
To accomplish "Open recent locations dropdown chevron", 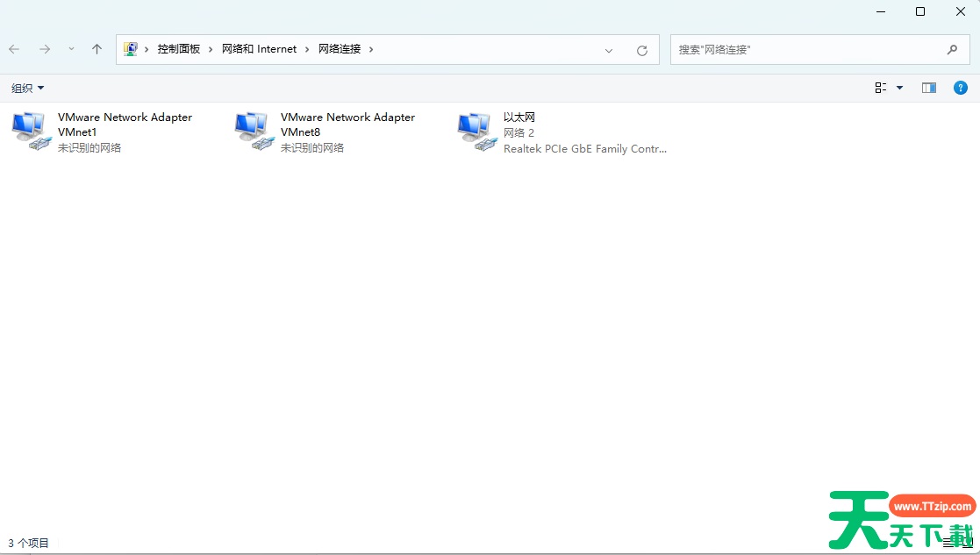I will (x=71, y=49).
